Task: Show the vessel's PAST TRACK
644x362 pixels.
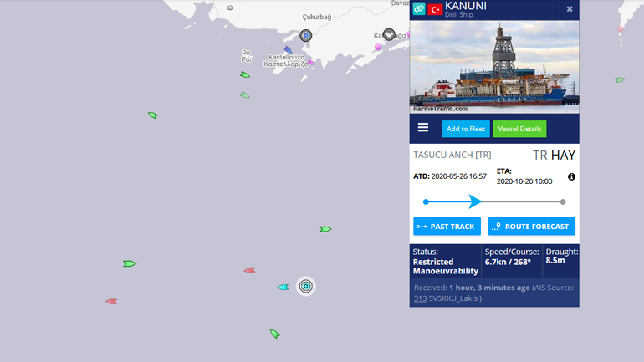Action: [447, 227]
